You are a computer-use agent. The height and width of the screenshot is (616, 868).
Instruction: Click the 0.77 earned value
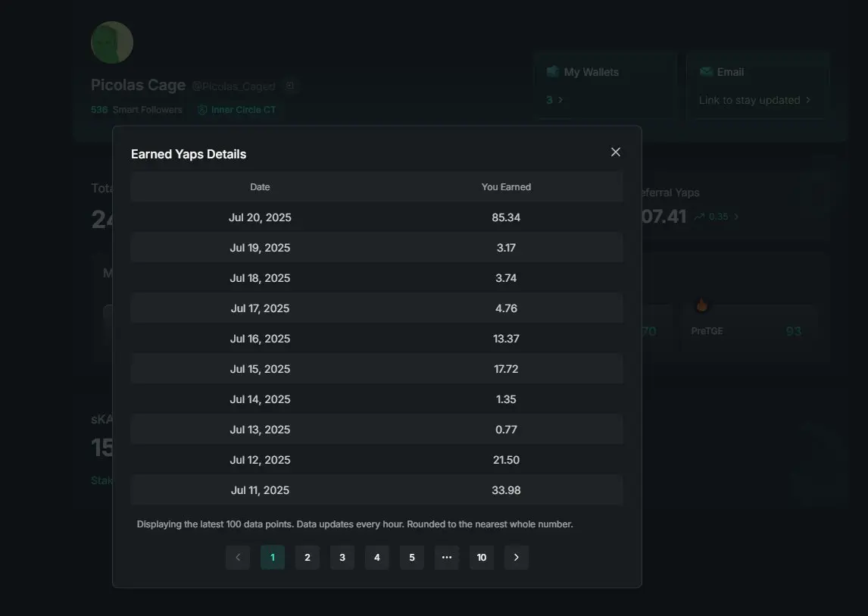pos(506,430)
